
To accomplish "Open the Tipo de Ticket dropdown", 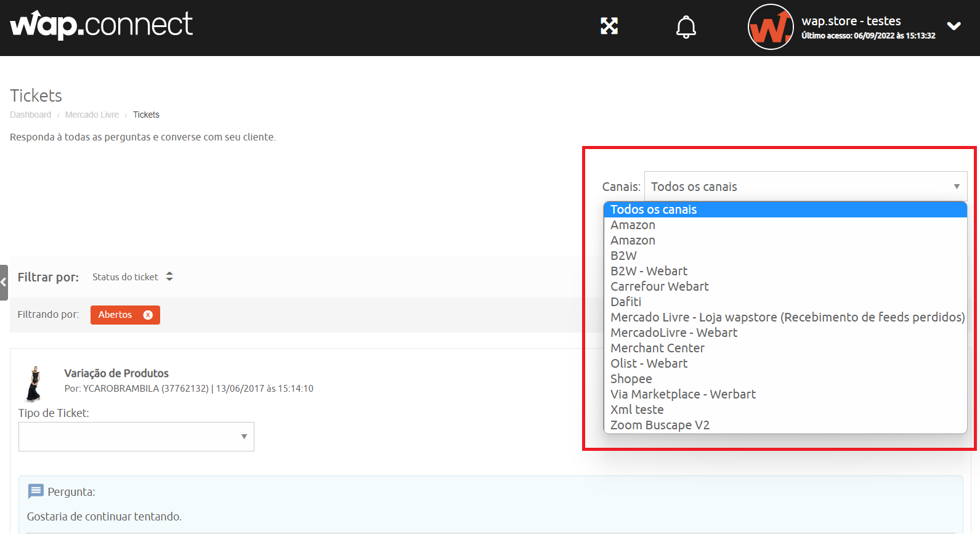I will pyautogui.click(x=136, y=437).
